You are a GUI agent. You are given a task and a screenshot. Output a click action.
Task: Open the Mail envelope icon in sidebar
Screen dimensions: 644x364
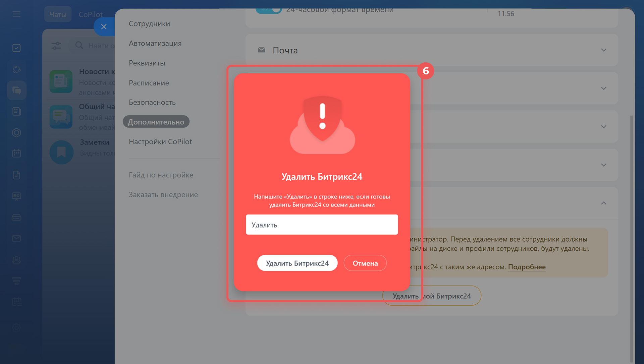tap(16, 238)
